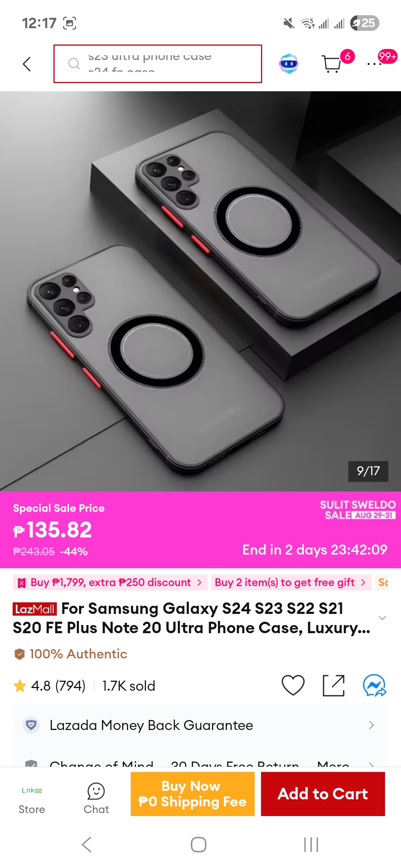Open Buy ₱1,799 extra ₱250 discount voucher
The image size is (401, 868).
pos(110,582)
